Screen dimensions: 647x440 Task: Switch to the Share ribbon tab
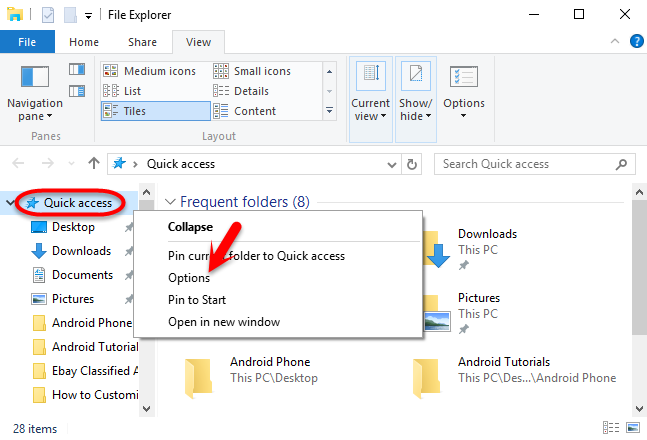[142, 42]
